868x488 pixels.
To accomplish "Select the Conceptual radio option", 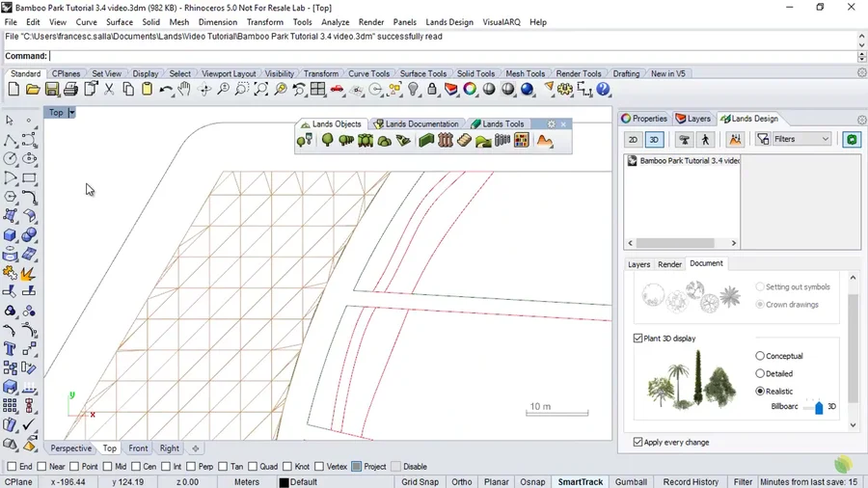I will 760,356.
